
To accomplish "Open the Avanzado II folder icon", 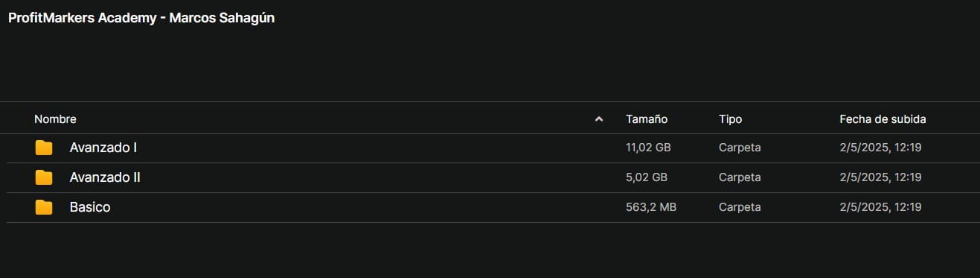I will coord(44,177).
